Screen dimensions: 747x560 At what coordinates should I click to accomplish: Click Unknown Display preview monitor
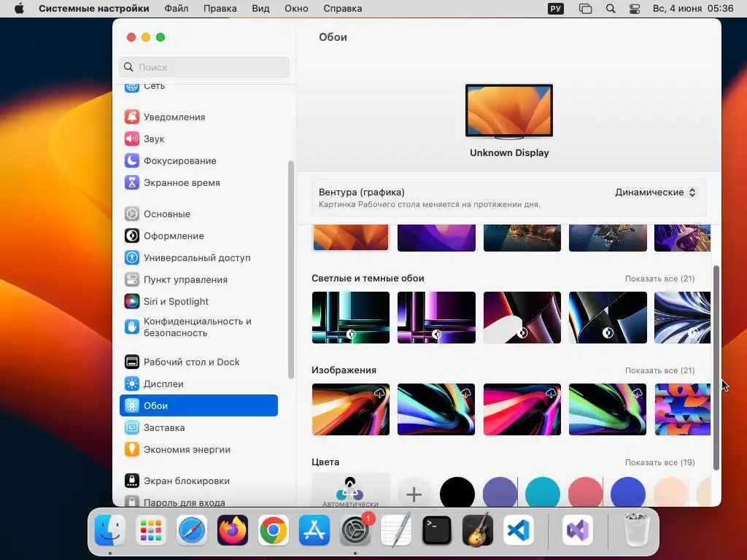coord(509,112)
